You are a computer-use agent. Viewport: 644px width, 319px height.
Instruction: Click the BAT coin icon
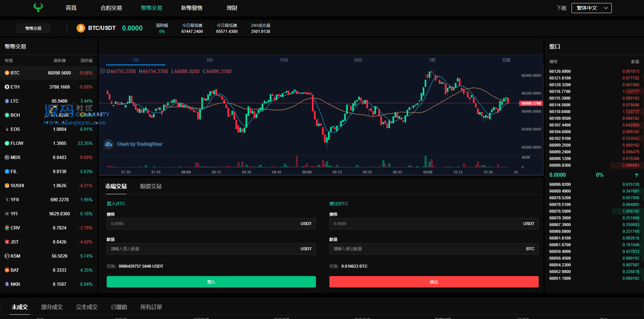[x=7, y=270]
